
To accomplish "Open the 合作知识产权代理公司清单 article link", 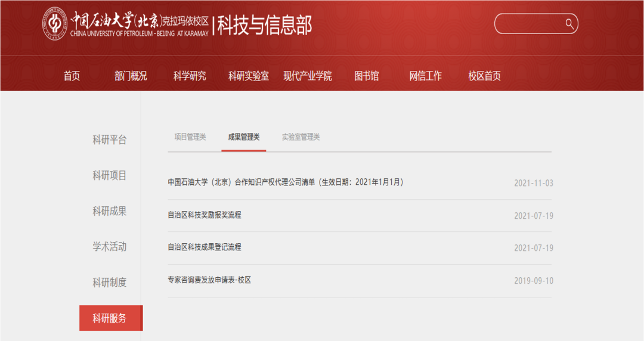I will [285, 182].
